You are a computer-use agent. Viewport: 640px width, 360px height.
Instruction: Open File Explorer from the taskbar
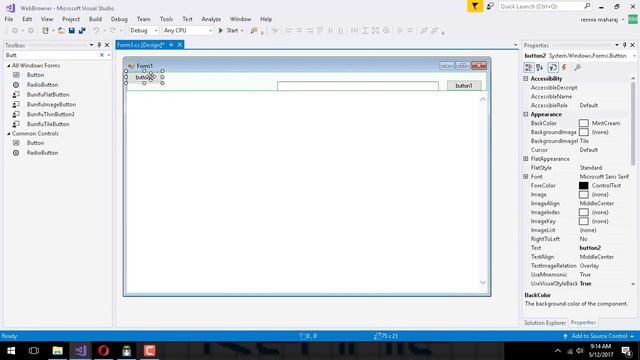(58, 351)
